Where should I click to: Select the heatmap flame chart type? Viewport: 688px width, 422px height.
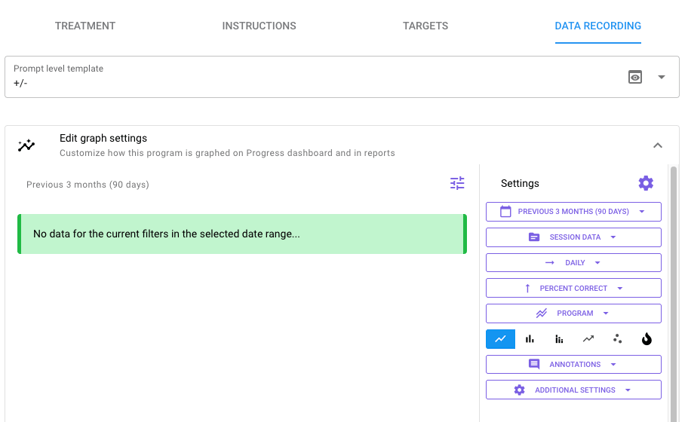point(646,339)
